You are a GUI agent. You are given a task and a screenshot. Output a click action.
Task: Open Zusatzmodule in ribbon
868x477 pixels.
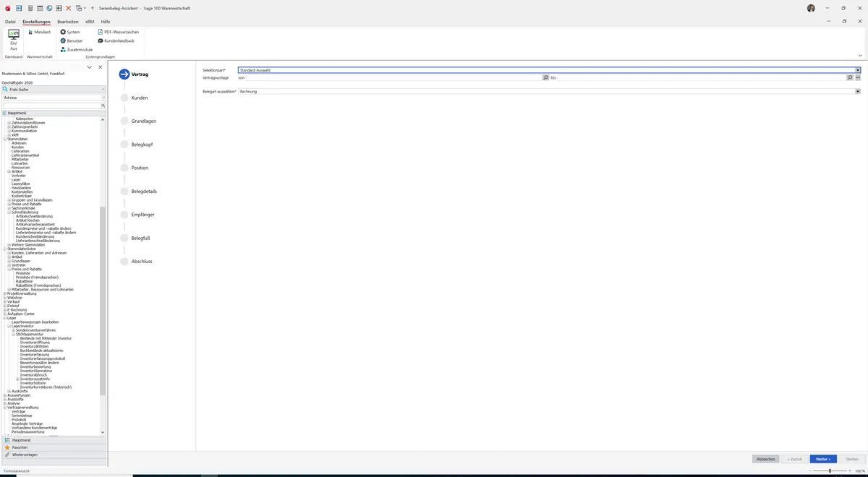coord(76,49)
